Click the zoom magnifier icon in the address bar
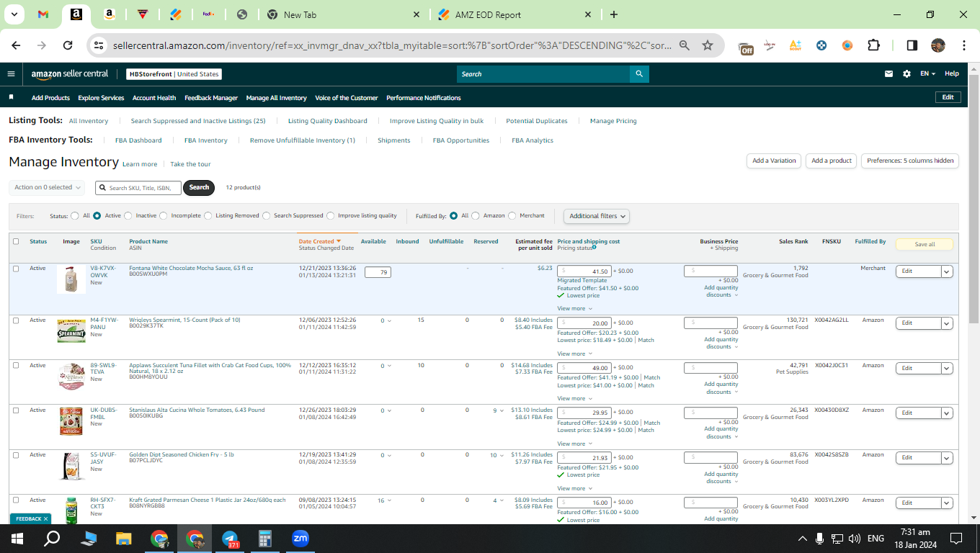The width and height of the screenshot is (980, 553). tap(685, 45)
